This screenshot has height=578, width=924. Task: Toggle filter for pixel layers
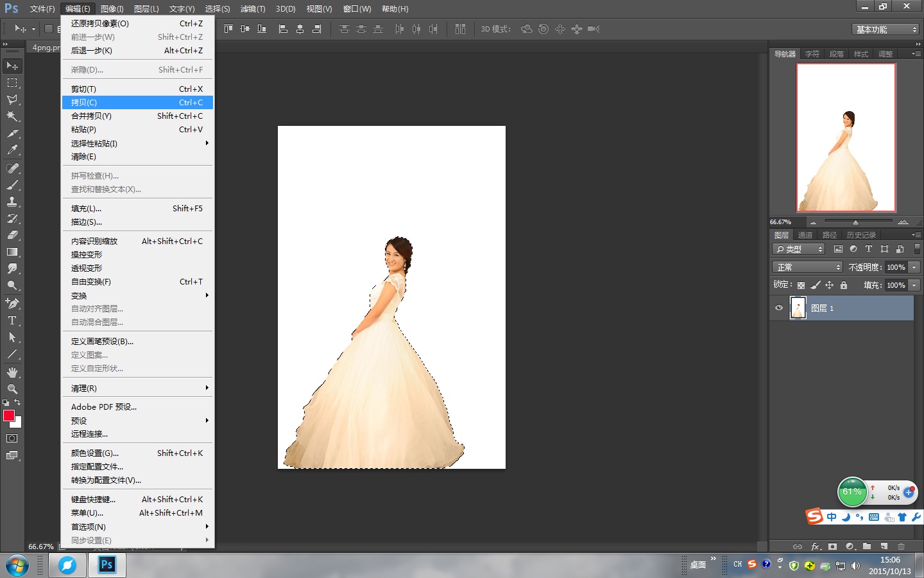pos(838,249)
